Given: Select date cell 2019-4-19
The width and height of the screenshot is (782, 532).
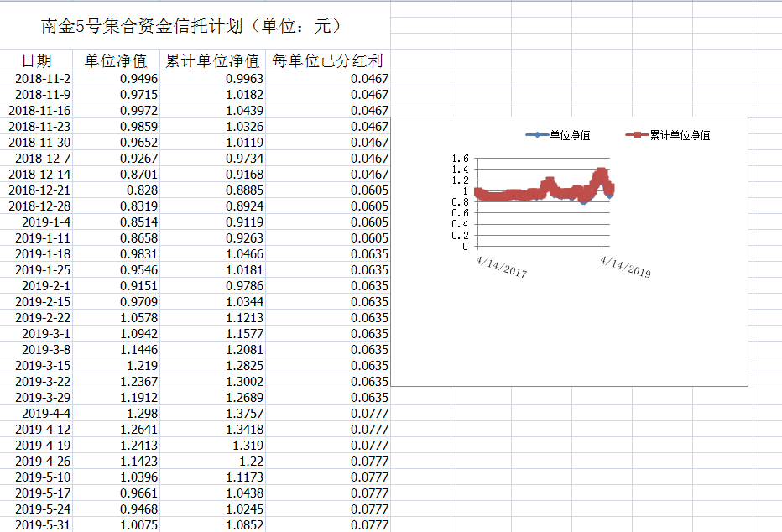Looking at the screenshot, I should [36, 446].
